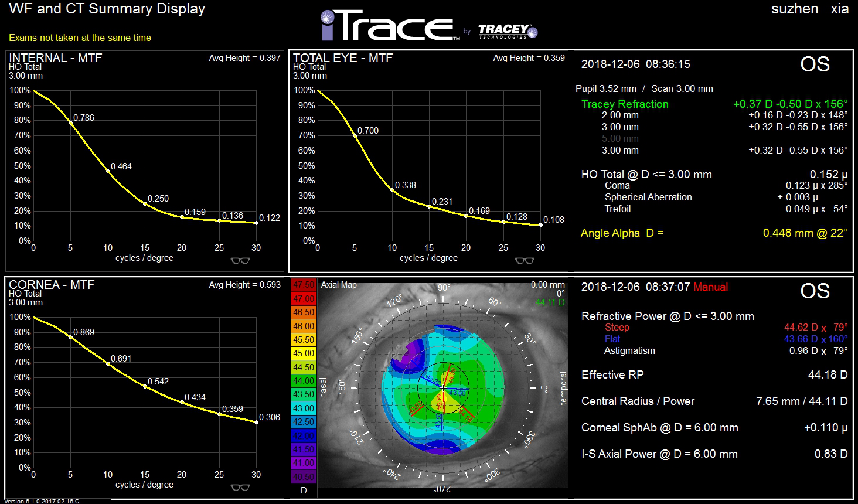Image resolution: width=858 pixels, height=504 pixels.
Task: Select the 42.00 blue swatch on the color scale
Action: pos(304,436)
